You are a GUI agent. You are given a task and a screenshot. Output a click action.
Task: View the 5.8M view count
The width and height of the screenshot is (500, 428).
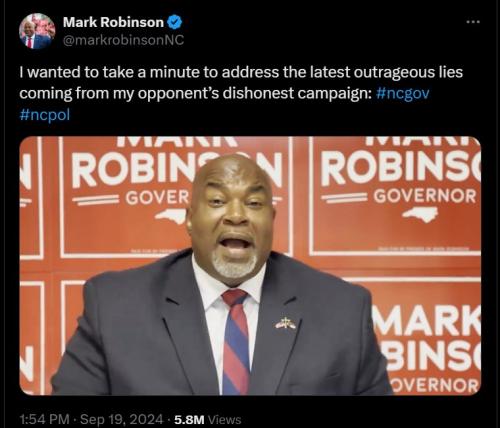(x=189, y=420)
